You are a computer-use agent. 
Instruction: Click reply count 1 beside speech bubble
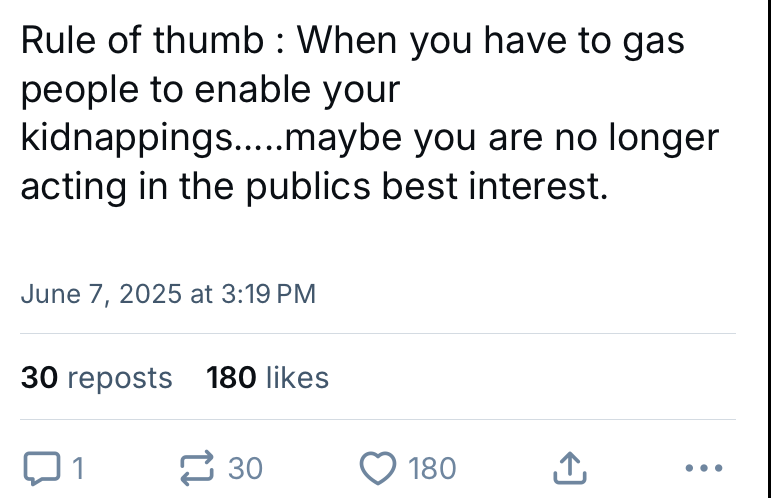pyautogui.click(x=78, y=468)
